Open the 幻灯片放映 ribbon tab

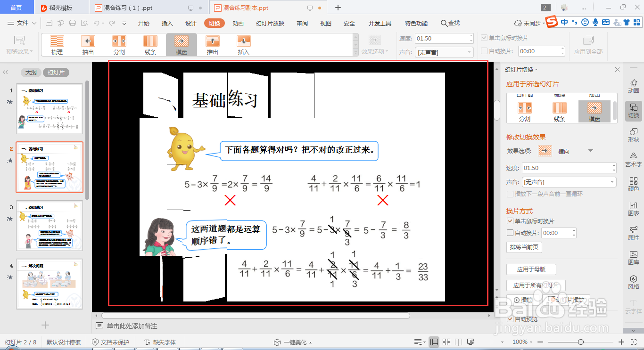[270, 24]
